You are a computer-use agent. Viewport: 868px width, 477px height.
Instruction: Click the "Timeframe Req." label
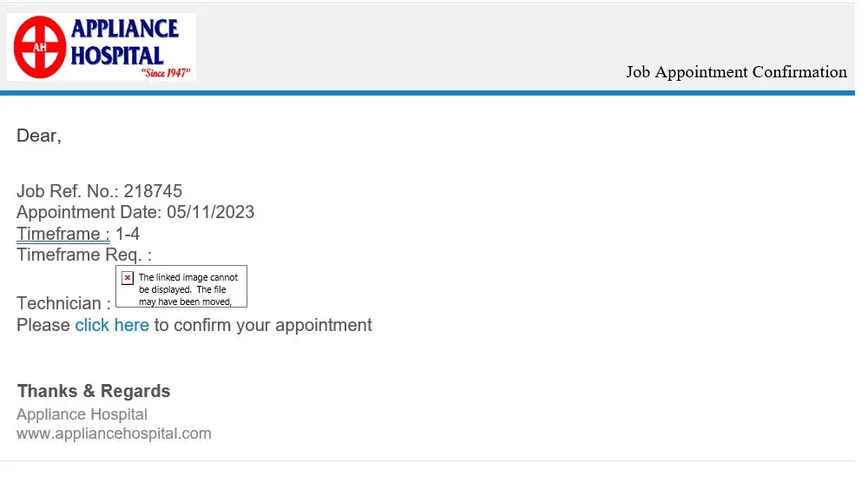(x=83, y=255)
